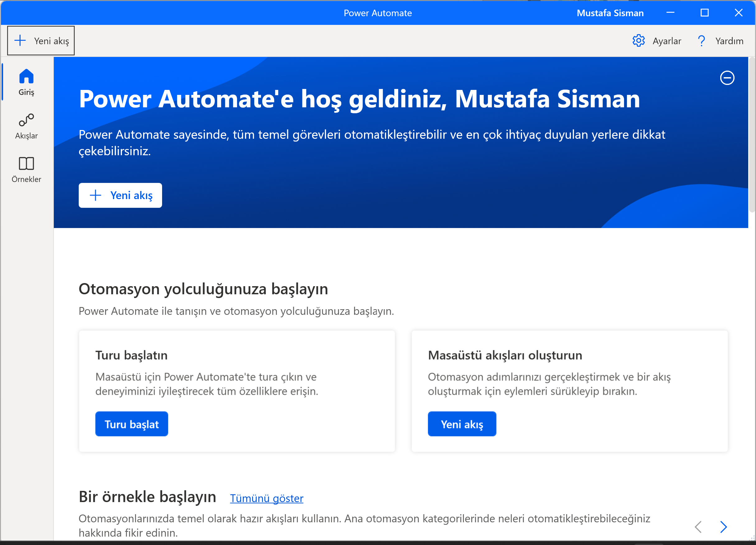This screenshot has width=756, height=545.
Task: Open the Örnekler book icon
Action: (x=26, y=163)
